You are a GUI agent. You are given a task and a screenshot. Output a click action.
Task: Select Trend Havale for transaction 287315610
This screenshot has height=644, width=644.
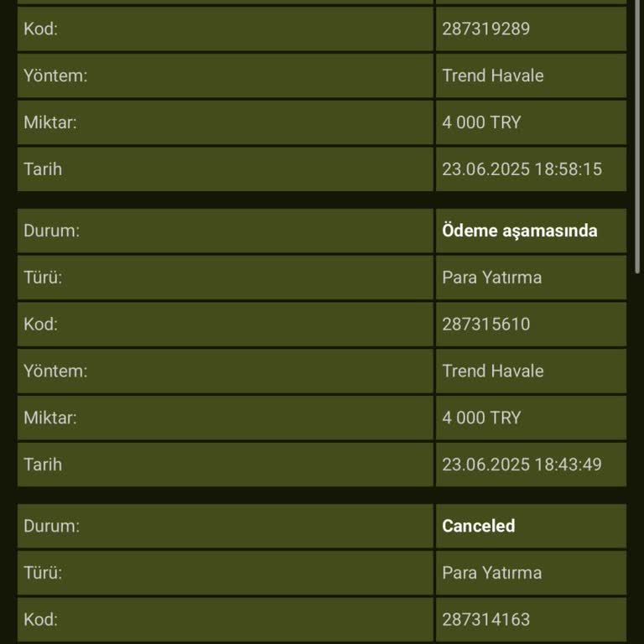(492, 371)
